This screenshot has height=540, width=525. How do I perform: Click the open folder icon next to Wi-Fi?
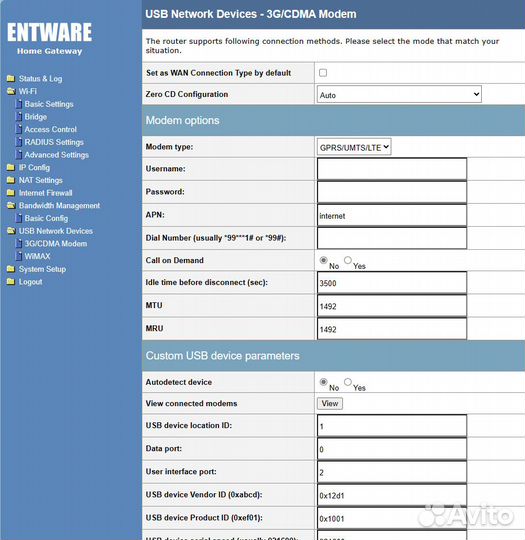(x=11, y=91)
